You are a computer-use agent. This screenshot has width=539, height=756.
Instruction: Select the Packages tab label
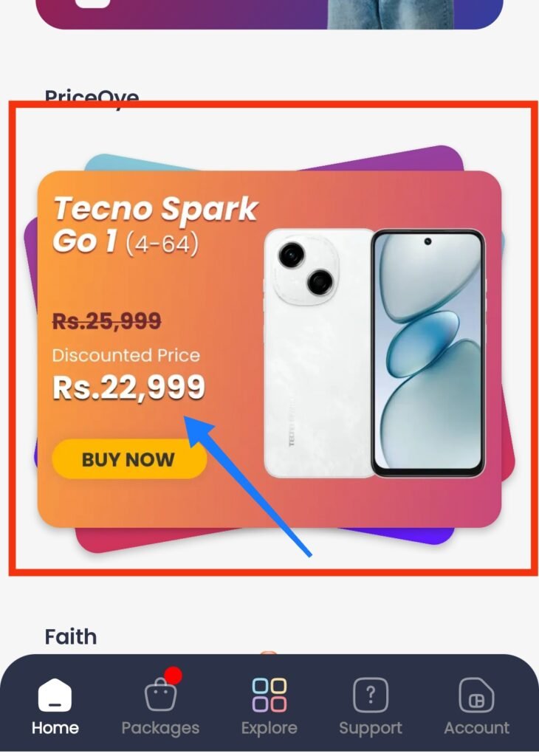click(160, 728)
